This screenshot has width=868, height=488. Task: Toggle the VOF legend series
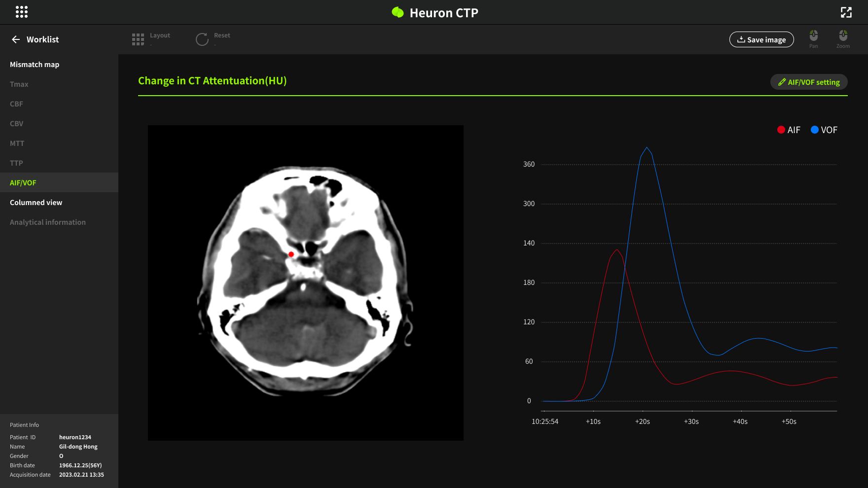point(824,130)
